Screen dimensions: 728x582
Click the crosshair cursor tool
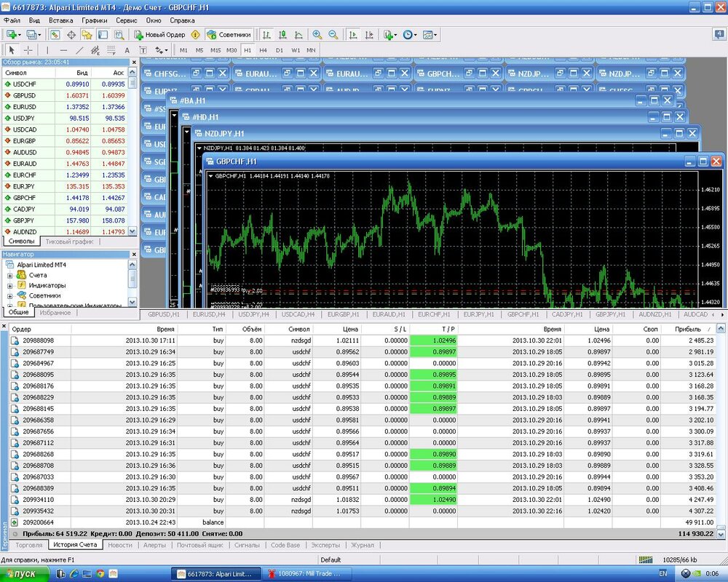click(x=28, y=50)
